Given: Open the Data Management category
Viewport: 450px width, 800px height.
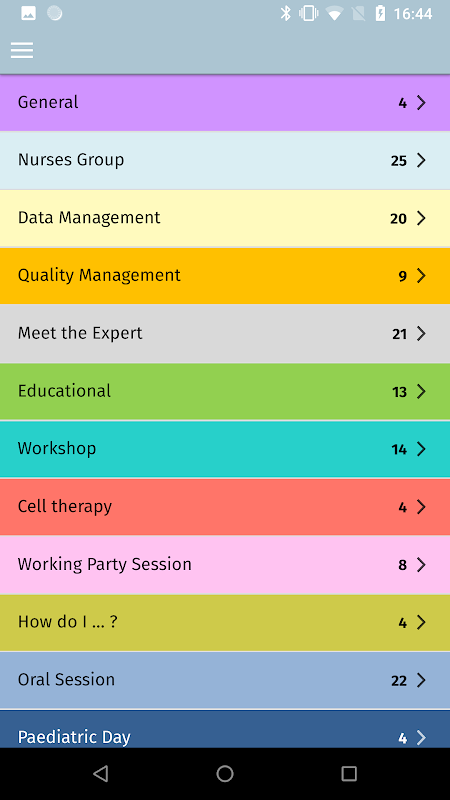Looking at the screenshot, I should click(x=225, y=218).
